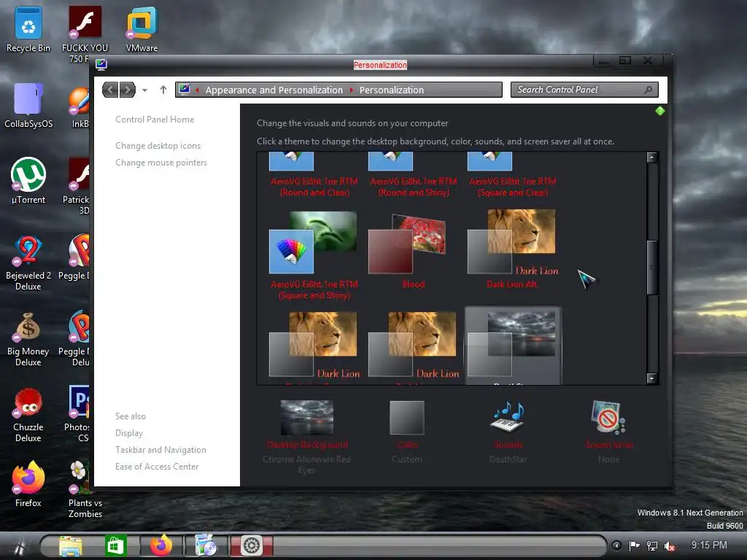Open the network tray icon
The height and width of the screenshot is (560, 747).
[651, 545]
